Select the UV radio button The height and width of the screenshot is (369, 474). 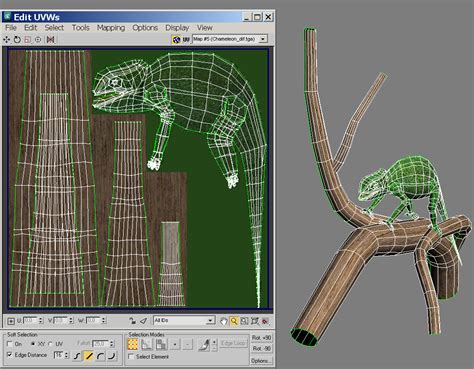(x=50, y=344)
